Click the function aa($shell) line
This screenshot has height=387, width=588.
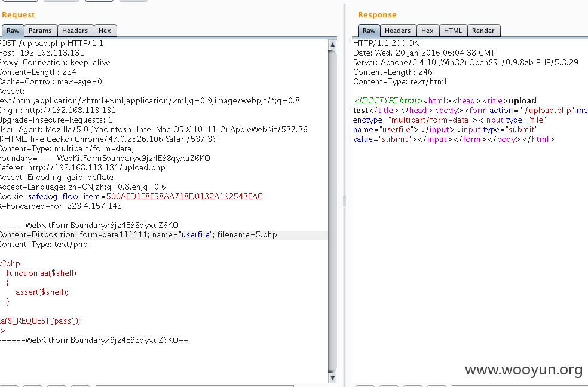[41, 273]
